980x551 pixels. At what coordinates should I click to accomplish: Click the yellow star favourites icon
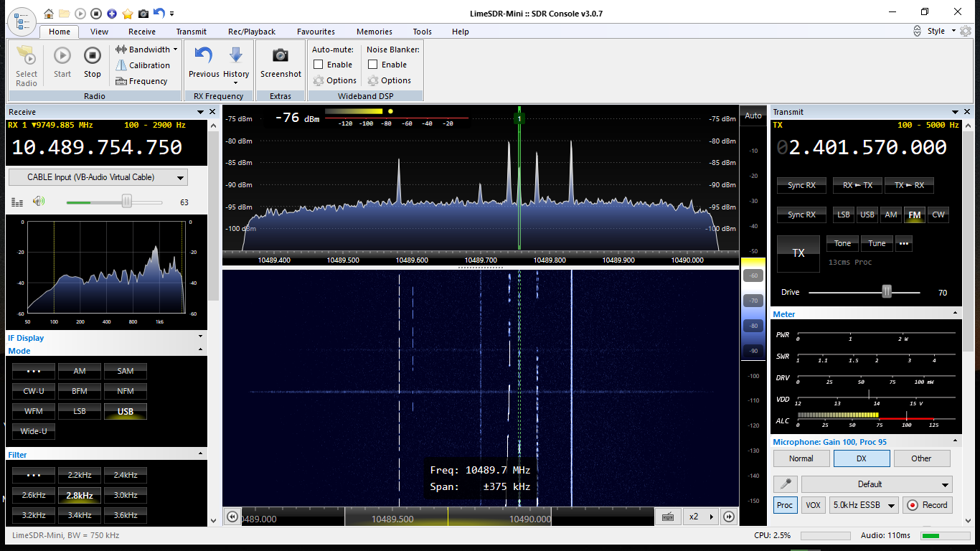(128, 14)
